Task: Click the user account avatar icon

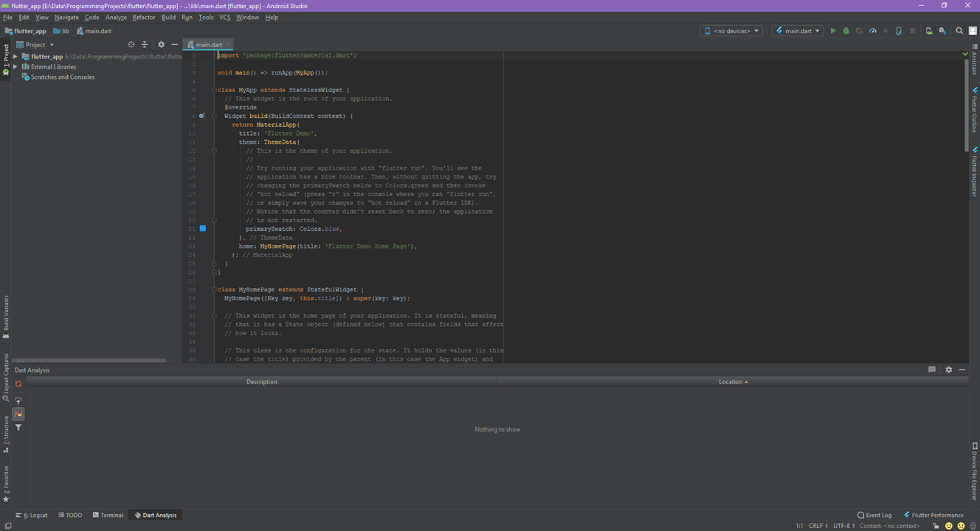Action: coord(973,31)
